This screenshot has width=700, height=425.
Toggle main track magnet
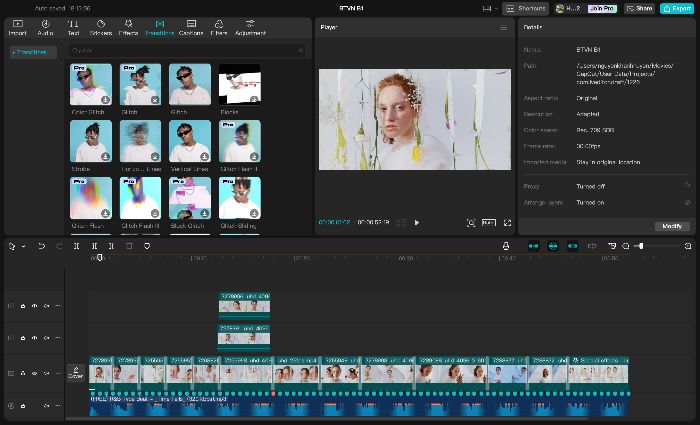(x=533, y=246)
